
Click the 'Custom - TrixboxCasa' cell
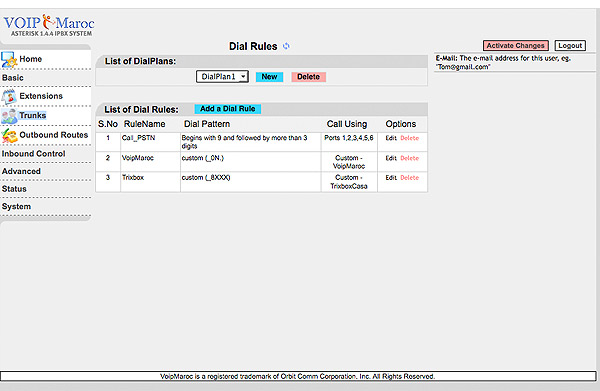(x=349, y=182)
